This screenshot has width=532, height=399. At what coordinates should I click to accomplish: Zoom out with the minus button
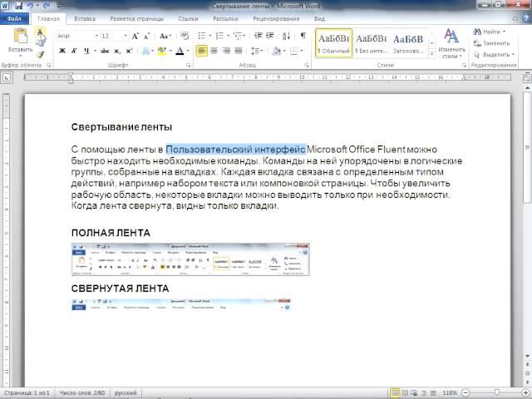coord(465,392)
